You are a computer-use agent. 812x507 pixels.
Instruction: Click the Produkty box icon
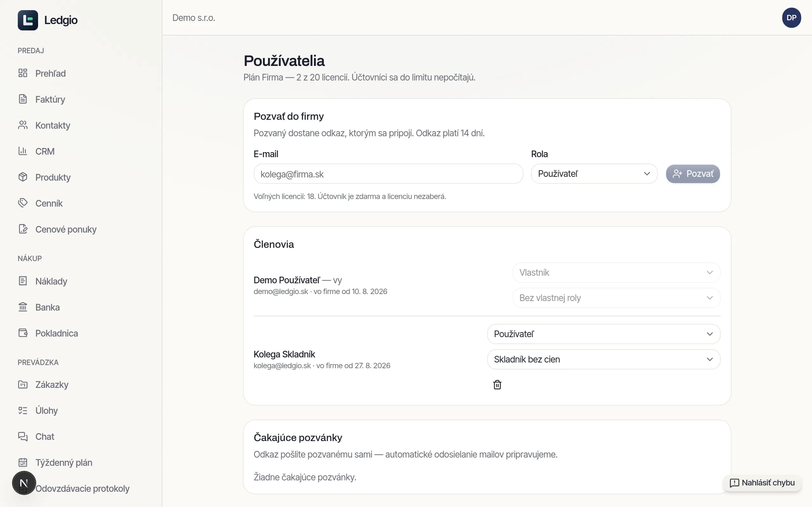(x=23, y=177)
